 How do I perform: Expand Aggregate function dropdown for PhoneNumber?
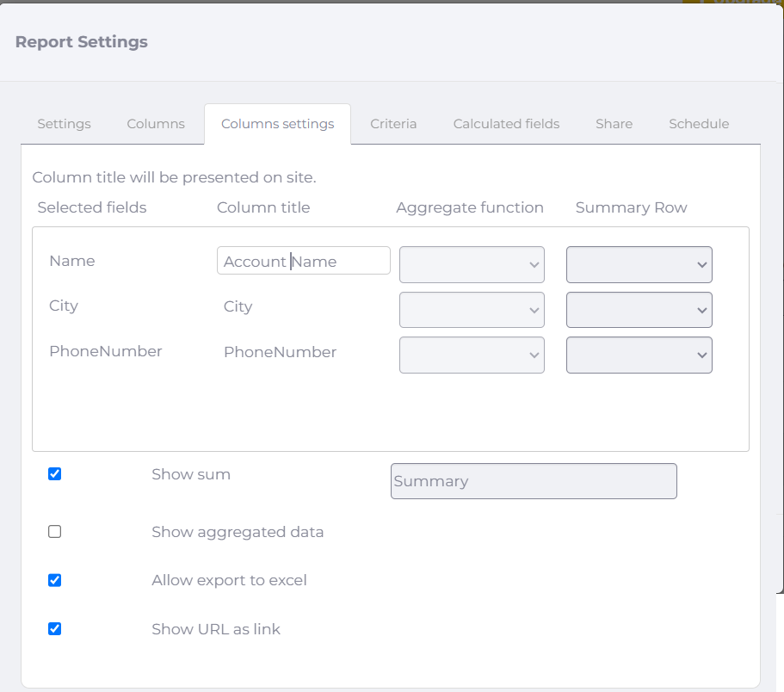click(472, 355)
